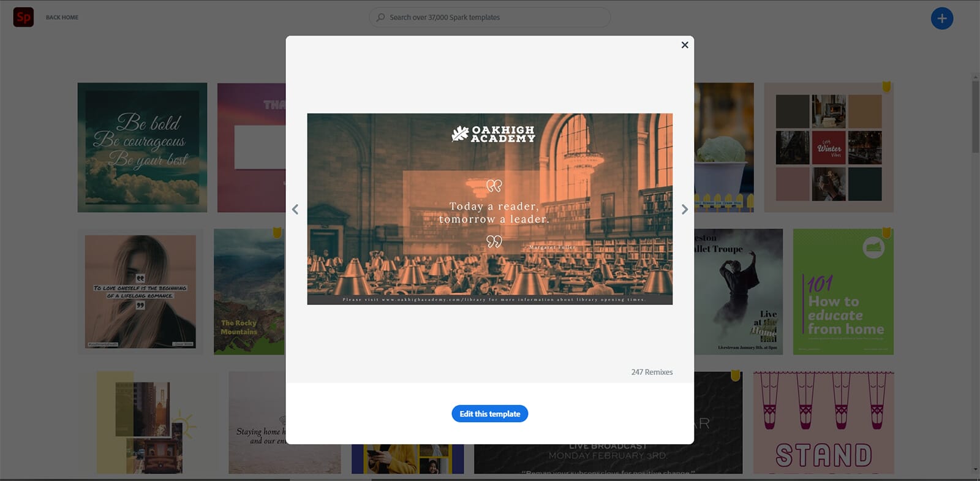980x481 pixels.
Task: Show previous template with left chevron
Action: point(295,210)
